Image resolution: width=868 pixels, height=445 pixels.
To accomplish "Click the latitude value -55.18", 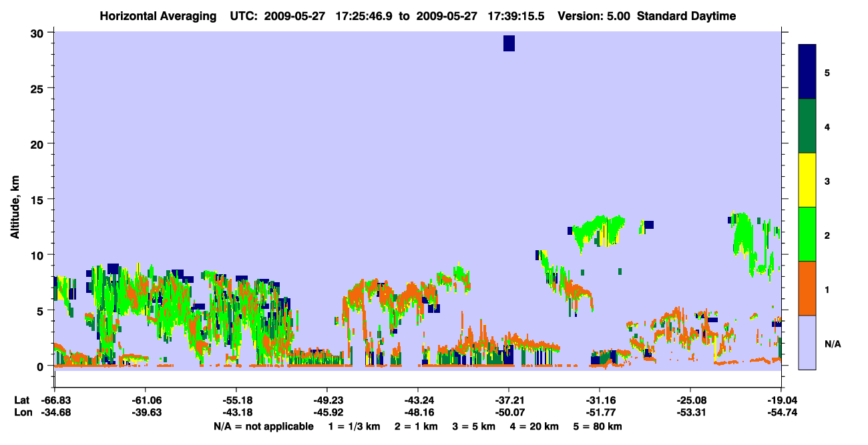I will 236,400.
